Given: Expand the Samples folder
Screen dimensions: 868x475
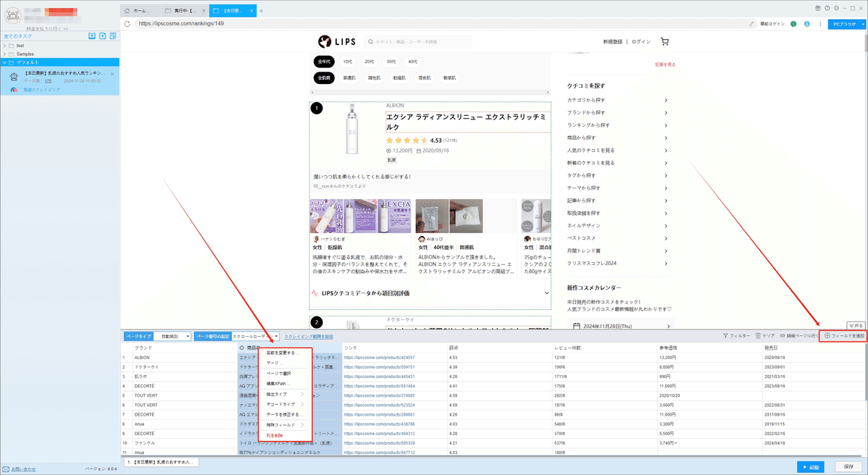Looking at the screenshot, I should click(4, 54).
